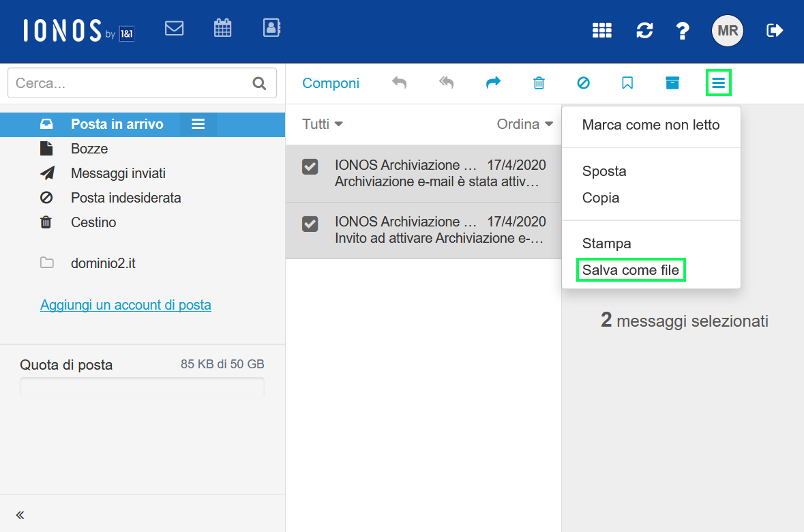Open help via the question mark icon

coord(683,31)
